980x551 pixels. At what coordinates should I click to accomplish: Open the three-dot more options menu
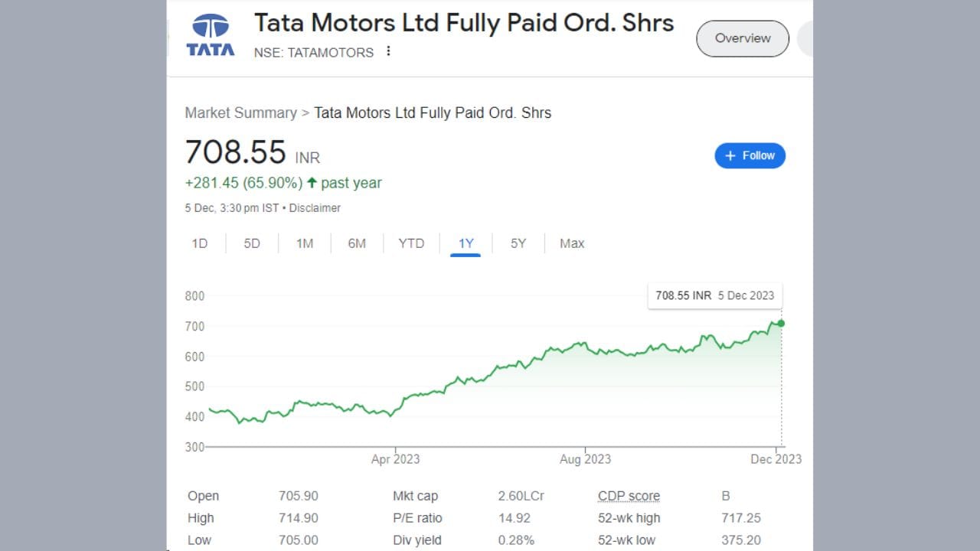point(388,51)
